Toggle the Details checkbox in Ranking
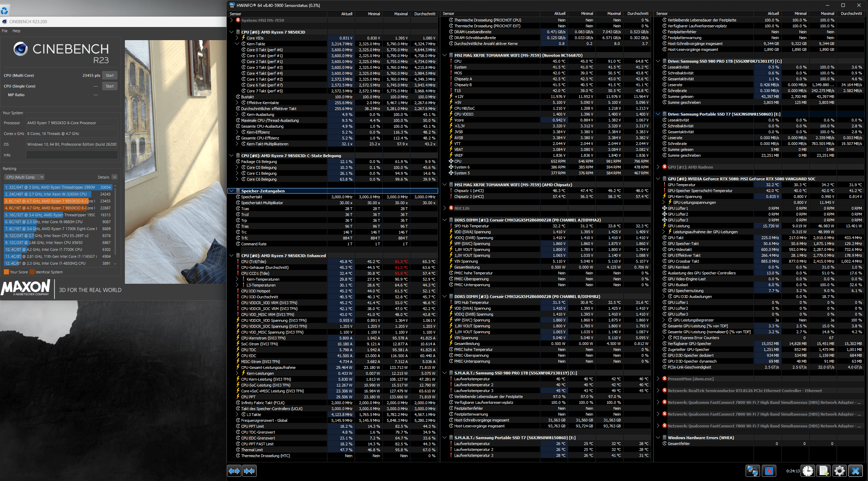The width and height of the screenshot is (868, 481). 115,177
